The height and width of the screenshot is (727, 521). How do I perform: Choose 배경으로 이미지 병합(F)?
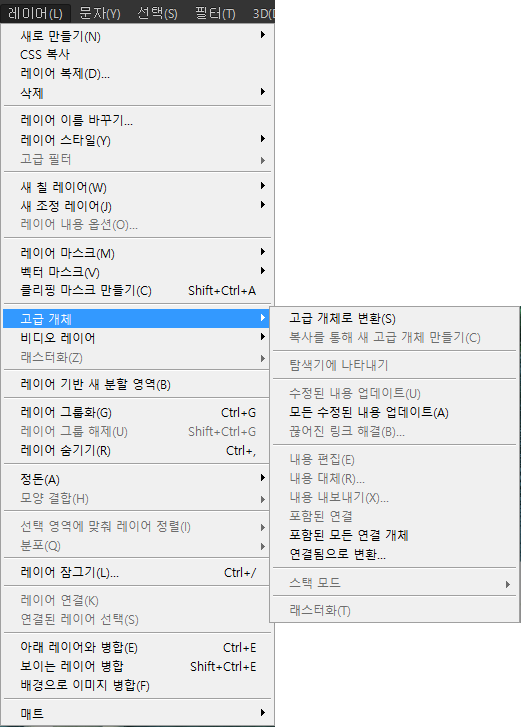point(137,686)
